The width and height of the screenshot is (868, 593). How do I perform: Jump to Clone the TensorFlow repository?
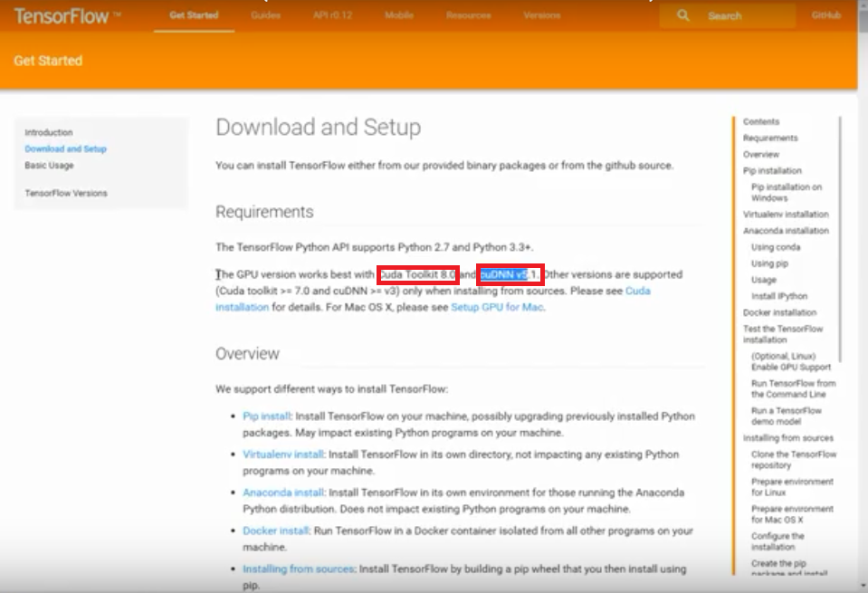[794, 460]
